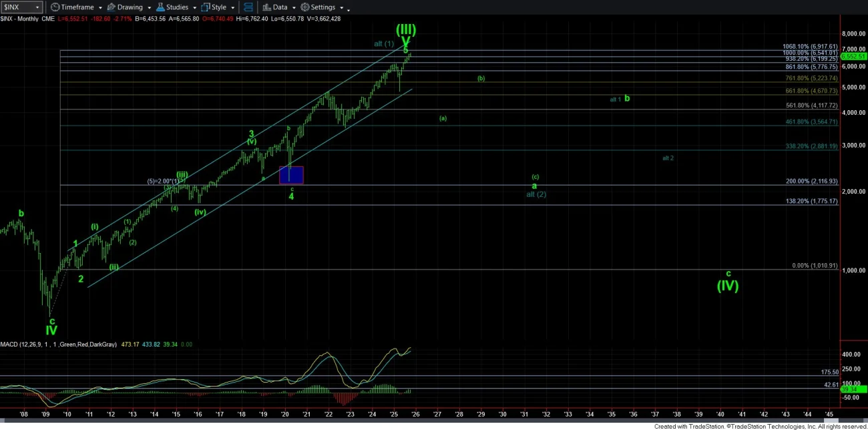Expand the Studies dropdown arrow

(193, 8)
